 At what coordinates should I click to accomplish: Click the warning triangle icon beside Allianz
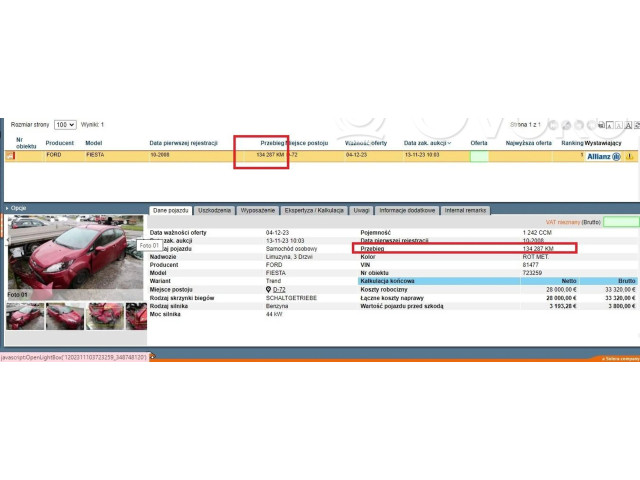click(629, 156)
